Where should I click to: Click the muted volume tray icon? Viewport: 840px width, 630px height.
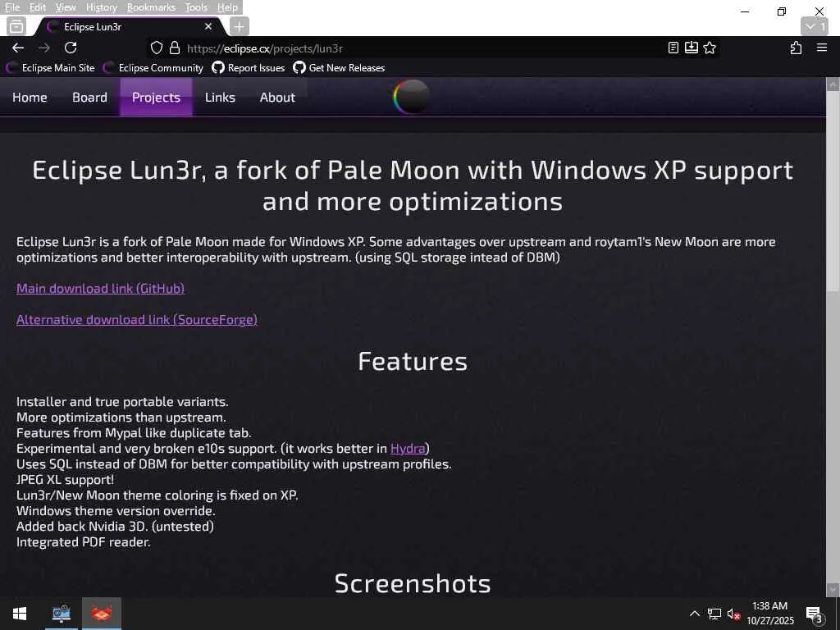734,614
